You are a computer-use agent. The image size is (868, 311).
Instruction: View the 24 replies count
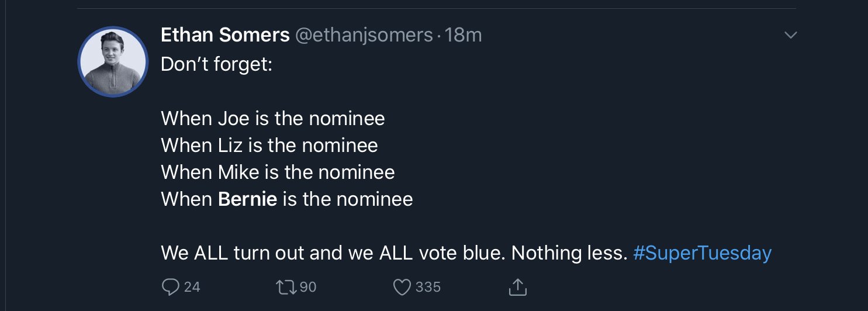pyautogui.click(x=192, y=287)
